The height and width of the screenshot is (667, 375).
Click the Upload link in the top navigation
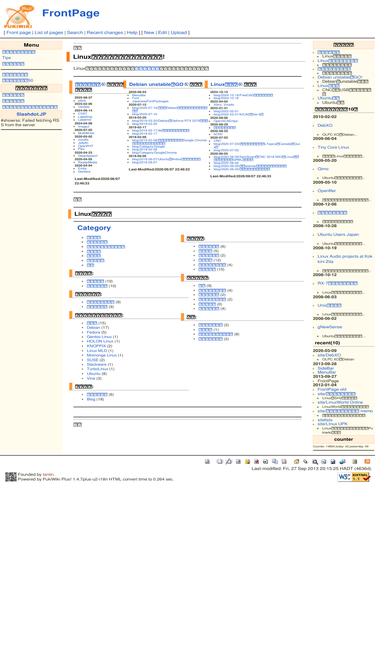(x=179, y=32)
